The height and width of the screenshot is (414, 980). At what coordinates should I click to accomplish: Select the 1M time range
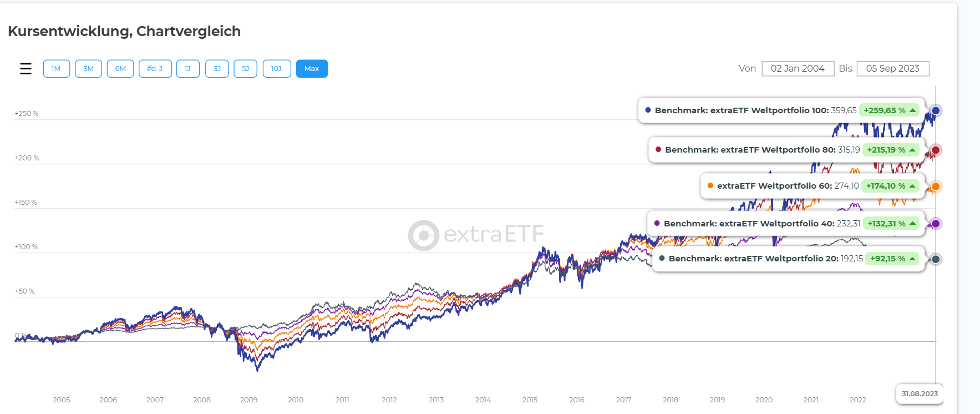(x=56, y=69)
